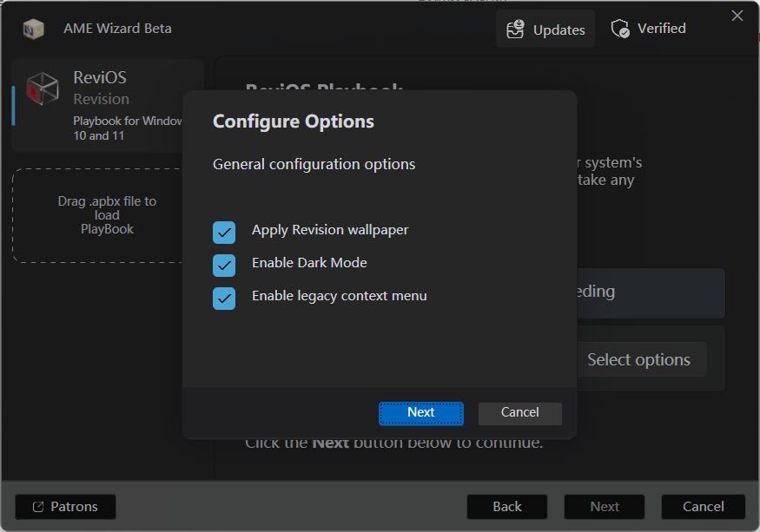Select the ReviOS Revision playbook entry
The height and width of the screenshot is (532, 760).
tap(109, 106)
